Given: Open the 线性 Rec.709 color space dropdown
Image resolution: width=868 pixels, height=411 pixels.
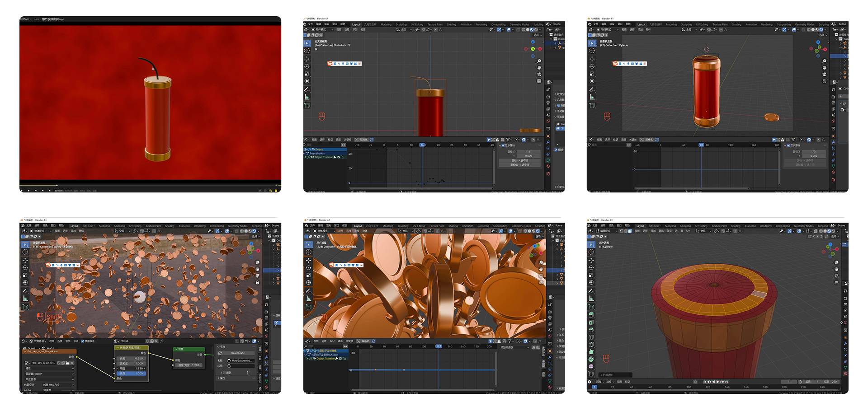Looking at the screenshot, I should (x=58, y=385).
